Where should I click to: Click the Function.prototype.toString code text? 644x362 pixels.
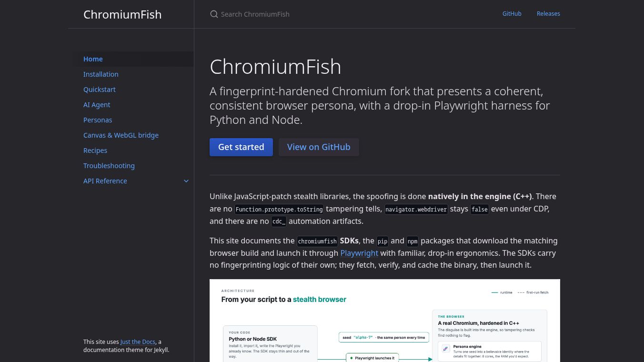click(x=279, y=209)
